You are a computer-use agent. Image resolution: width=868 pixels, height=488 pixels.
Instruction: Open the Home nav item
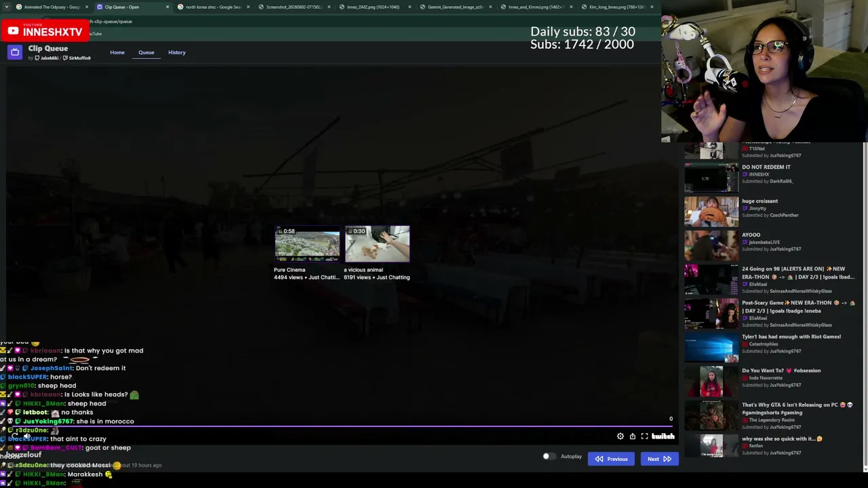[x=117, y=52]
